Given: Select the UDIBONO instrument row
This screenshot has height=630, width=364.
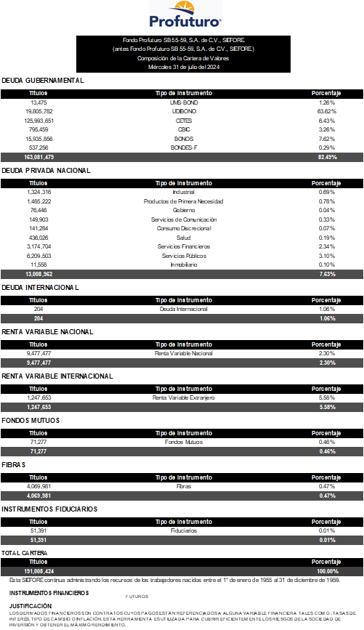Looking at the screenshot, I should (x=182, y=111).
